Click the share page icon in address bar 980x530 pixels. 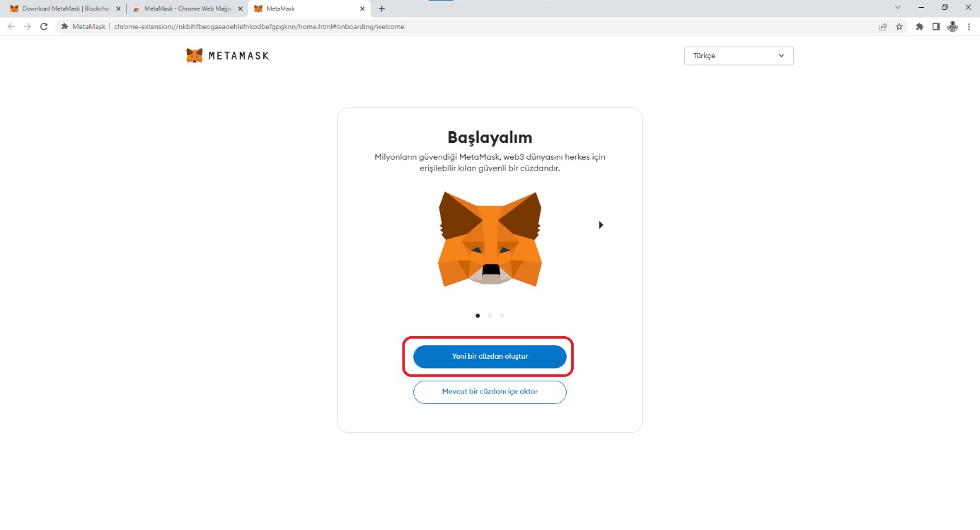tap(883, 27)
